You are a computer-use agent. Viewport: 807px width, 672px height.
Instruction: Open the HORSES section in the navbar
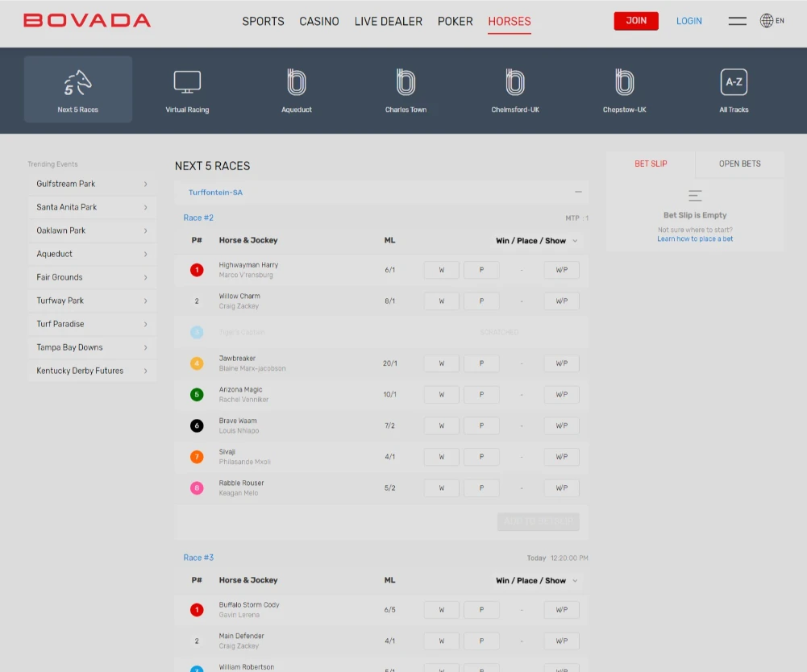pyautogui.click(x=509, y=21)
